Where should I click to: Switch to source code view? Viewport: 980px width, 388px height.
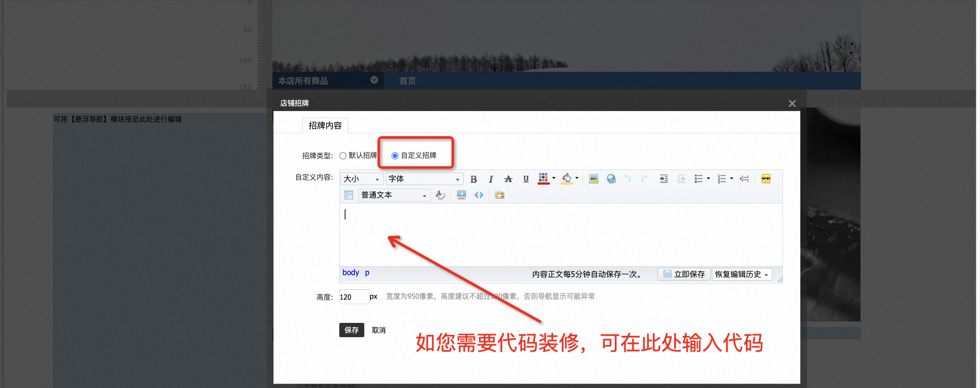click(479, 195)
